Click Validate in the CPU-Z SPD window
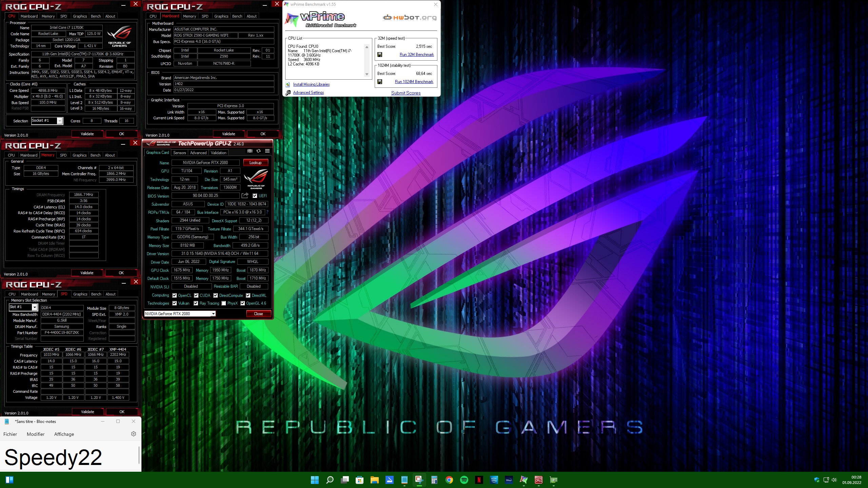 [x=87, y=412]
